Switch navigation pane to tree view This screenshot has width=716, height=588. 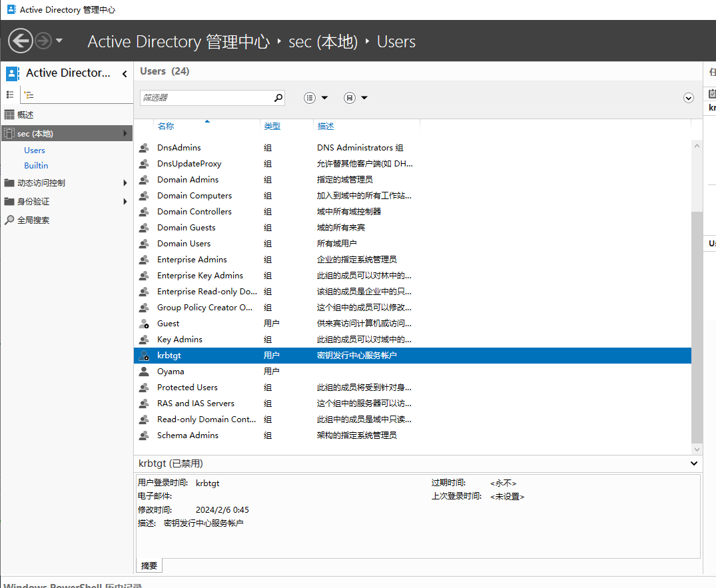(29, 95)
